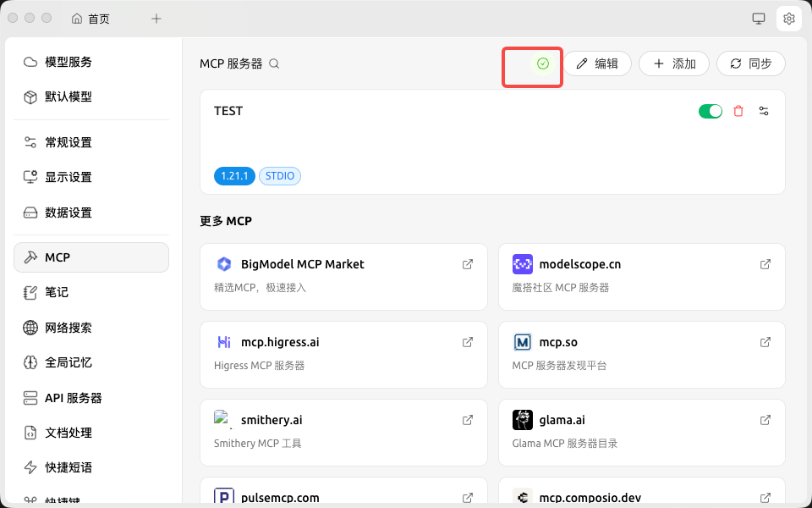Image resolution: width=812 pixels, height=508 pixels.
Task: Disable the TEST MCP server
Action: pos(710,111)
